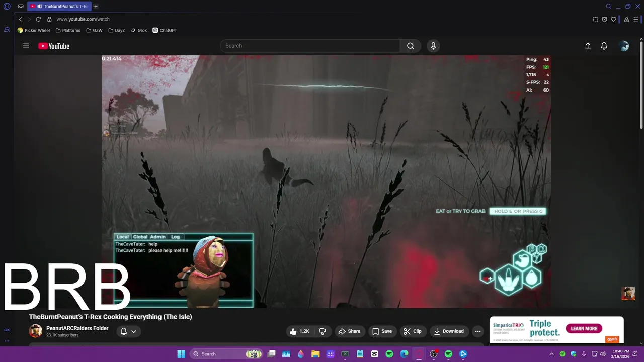644x362 pixels.
Task: Open YouTube create upload icon
Action: tap(588, 46)
